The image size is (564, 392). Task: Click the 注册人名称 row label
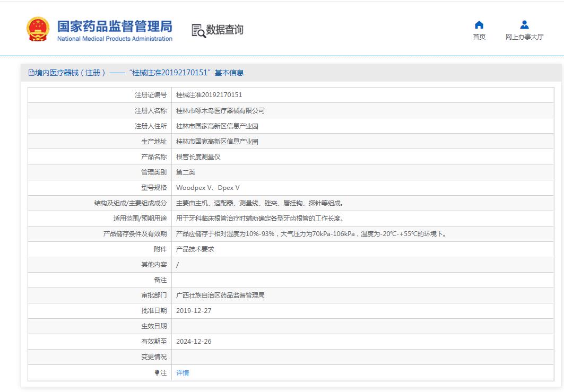pyautogui.click(x=151, y=110)
